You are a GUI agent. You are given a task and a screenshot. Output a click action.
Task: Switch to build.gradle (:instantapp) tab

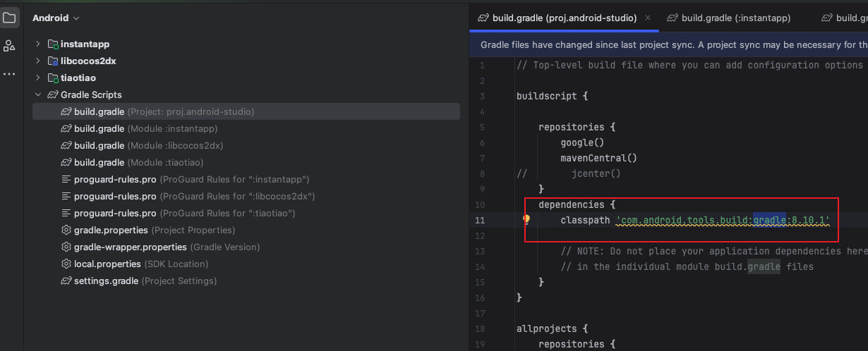coord(728,18)
